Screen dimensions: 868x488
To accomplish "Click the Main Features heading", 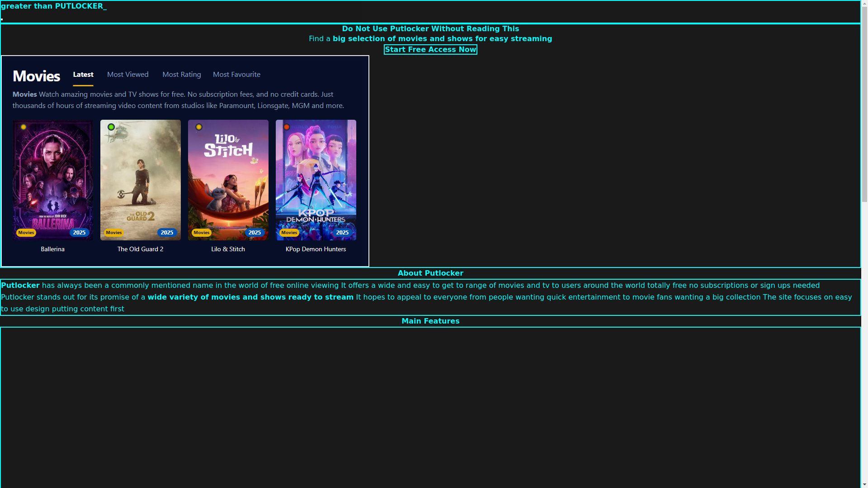I will pos(430,321).
